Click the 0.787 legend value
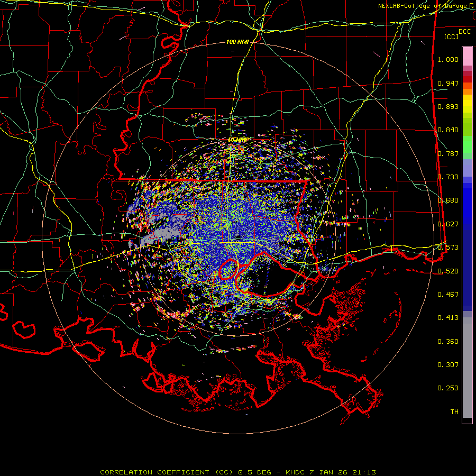476x476 pixels. click(448, 153)
